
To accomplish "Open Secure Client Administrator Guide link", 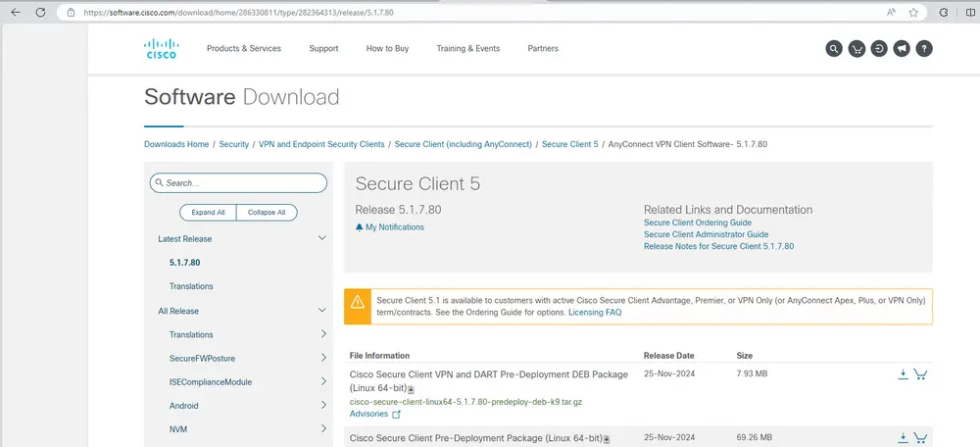I will click(707, 234).
